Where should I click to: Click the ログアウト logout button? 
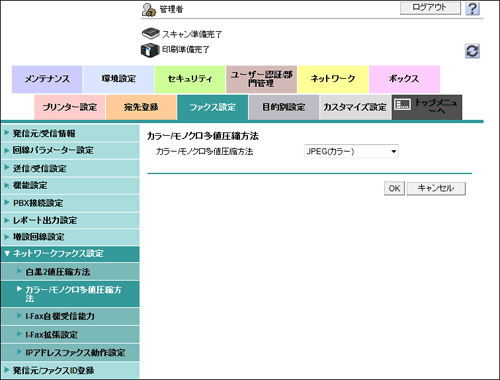[430, 7]
